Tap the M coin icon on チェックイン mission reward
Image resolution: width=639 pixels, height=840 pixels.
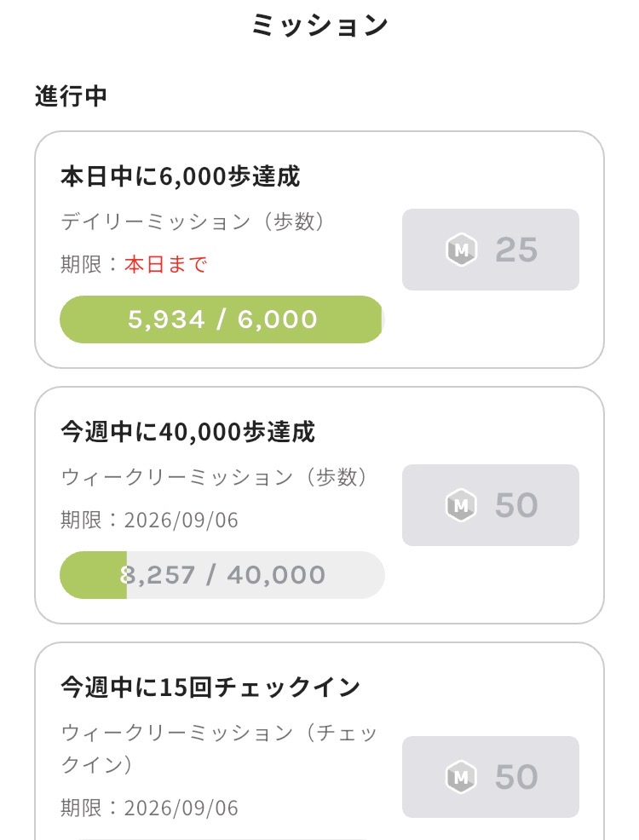(x=461, y=777)
